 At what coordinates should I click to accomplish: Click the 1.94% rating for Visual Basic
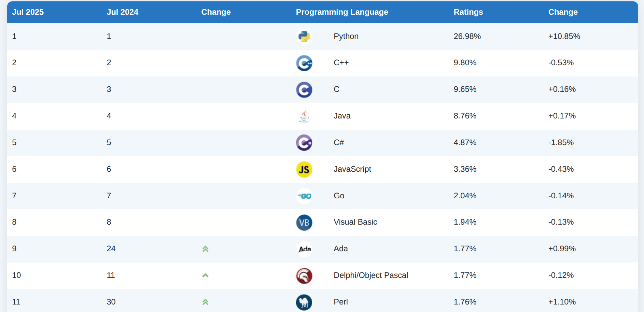coord(465,222)
